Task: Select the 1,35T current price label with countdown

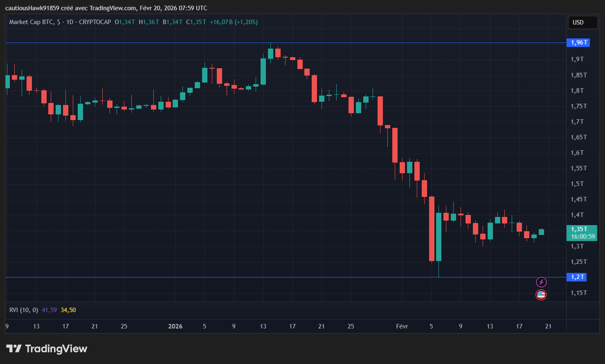Action: [581, 233]
